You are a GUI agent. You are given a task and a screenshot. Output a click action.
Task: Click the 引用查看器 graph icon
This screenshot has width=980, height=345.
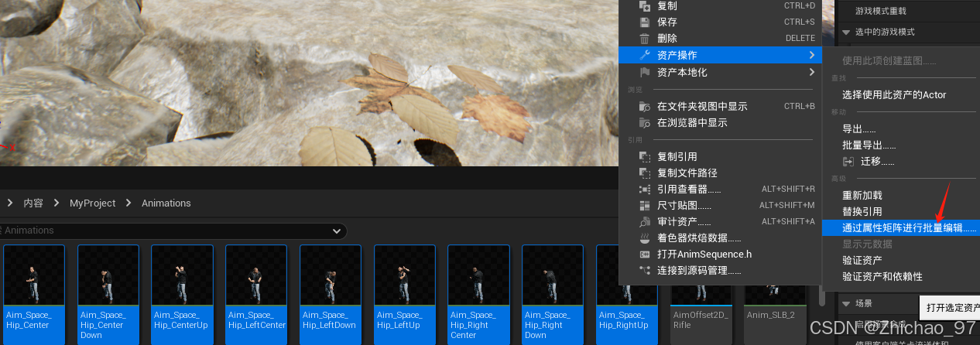coord(644,190)
